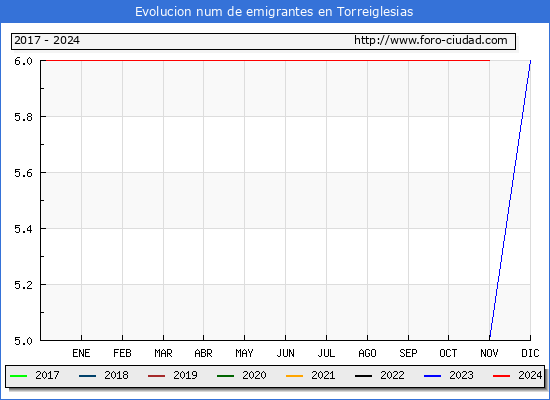Click the 6.0 y-axis value
The width and height of the screenshot is (550, 400).
point(23,61)
